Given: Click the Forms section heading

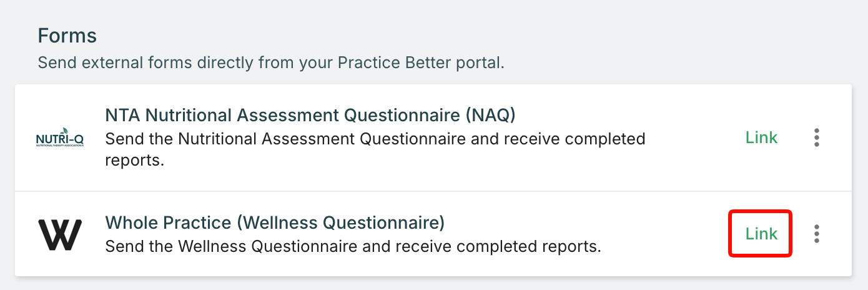Looking at the screenshot, I should pos(67,36).
